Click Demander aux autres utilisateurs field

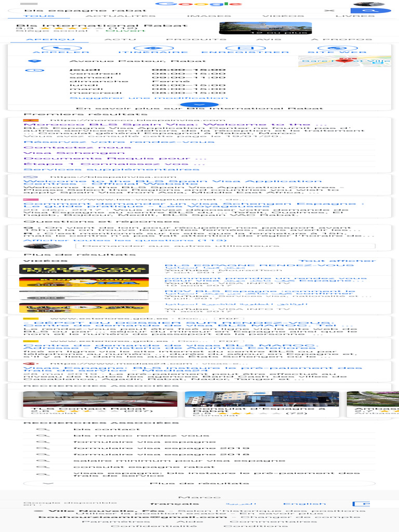point(225,246)
